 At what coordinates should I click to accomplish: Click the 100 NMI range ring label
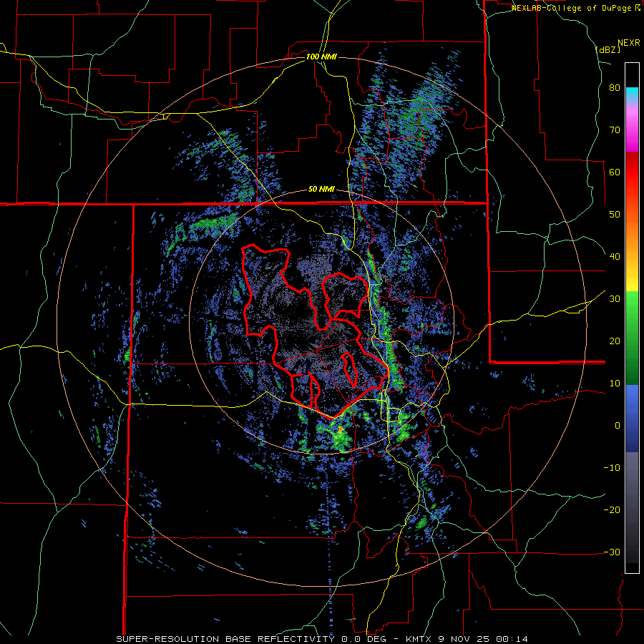(x=321, y=57)
